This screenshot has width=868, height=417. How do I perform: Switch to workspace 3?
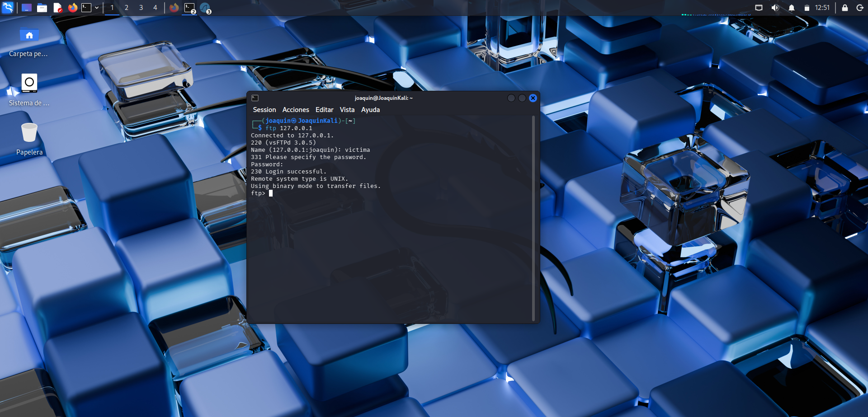141,8
